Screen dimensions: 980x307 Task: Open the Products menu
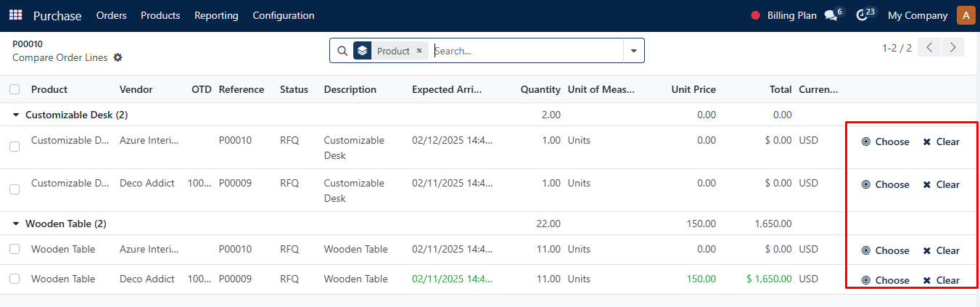point(160,15)
